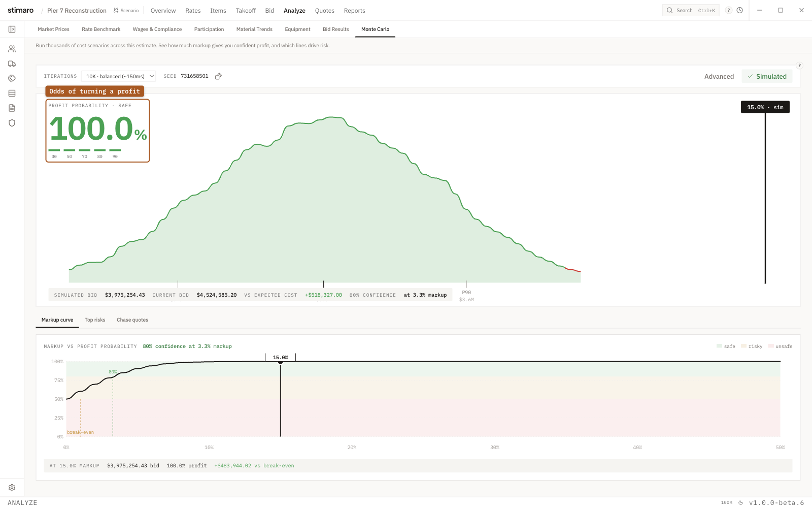Click the 15.0% sim marker on histogram
812x508 pixels.
765,107
